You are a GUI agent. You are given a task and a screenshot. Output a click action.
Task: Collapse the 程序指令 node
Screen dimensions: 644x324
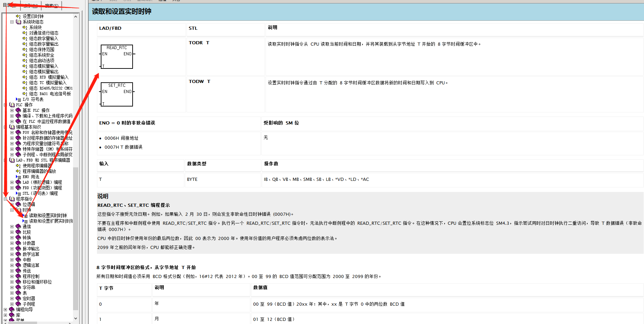[5, 198]
